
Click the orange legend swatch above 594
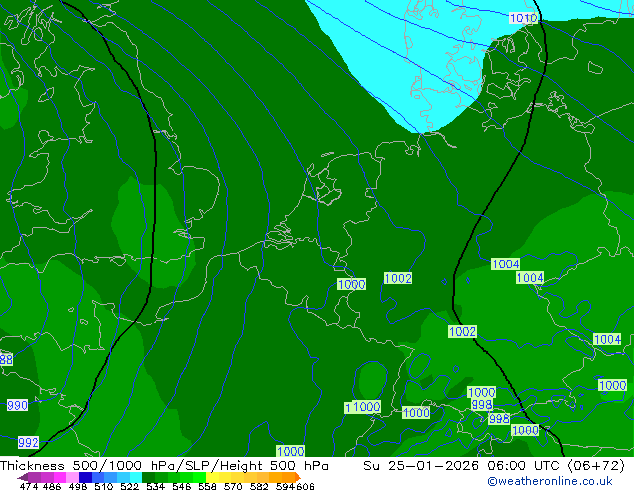(x=288, y=477)
